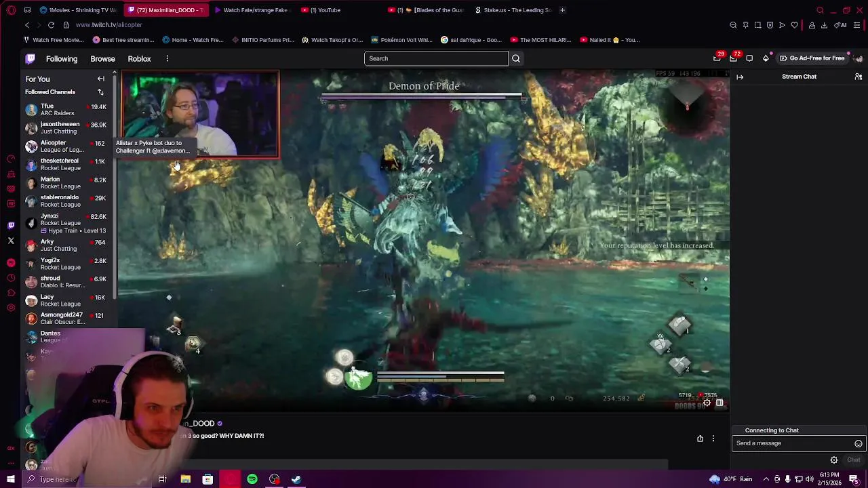Share the stream via share icon
The width and height of the screenshot is (868, 488).
click(700, 439)
